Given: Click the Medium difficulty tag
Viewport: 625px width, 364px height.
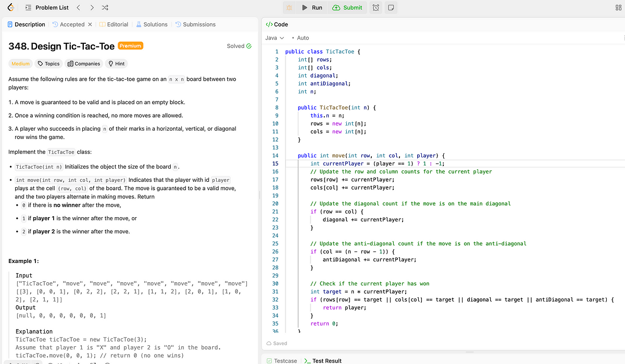Looking at the screenshot, I should 20,64.
